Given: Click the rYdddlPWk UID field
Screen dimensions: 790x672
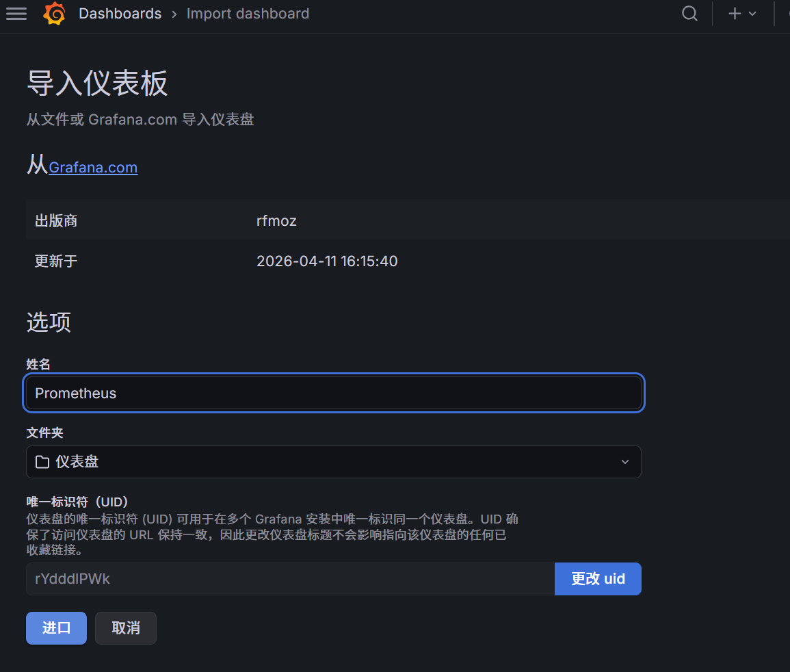Looking at the screenshot, I should click(290, 579).
